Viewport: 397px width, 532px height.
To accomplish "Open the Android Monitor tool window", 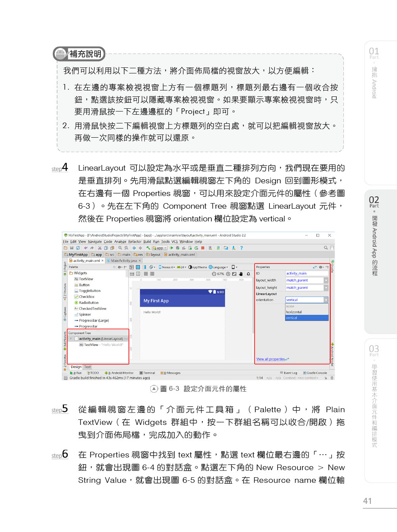I will pos(119,373).
